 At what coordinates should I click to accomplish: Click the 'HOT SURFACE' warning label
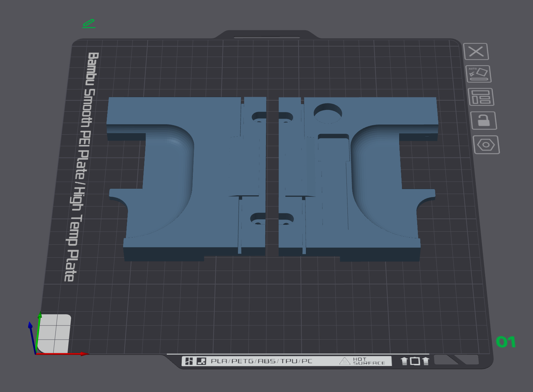[x=362, y=361]
